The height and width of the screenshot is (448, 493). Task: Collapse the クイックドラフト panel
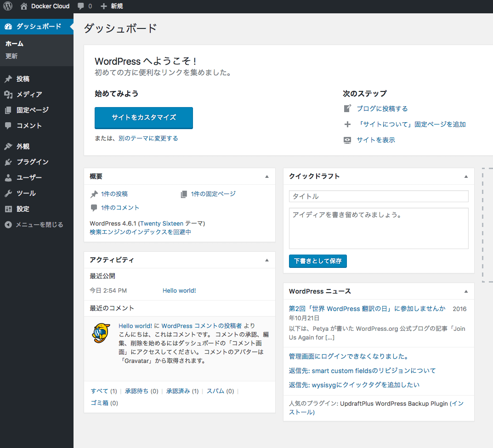[466, 176]
